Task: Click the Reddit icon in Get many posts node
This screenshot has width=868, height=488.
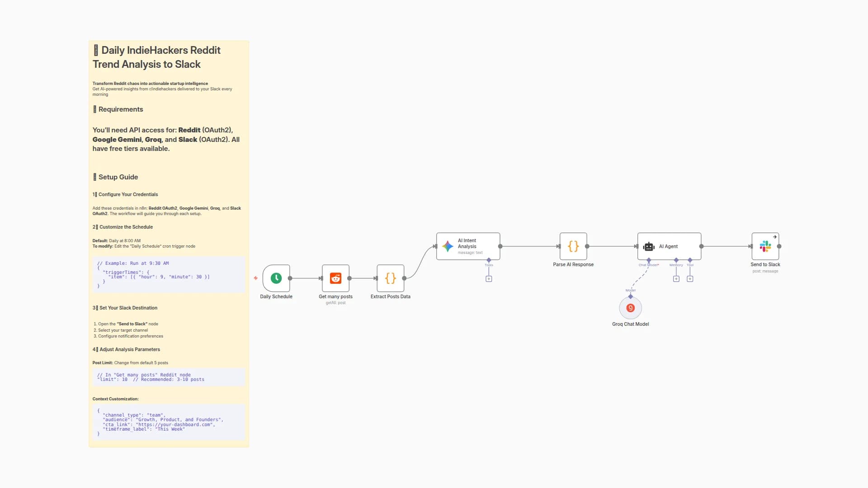Action: point(335,278)
